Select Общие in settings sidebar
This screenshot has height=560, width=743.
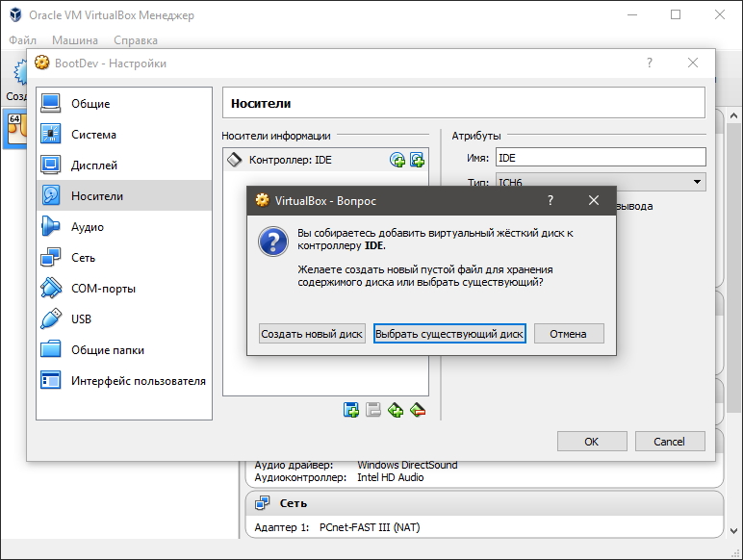(124, 103)
